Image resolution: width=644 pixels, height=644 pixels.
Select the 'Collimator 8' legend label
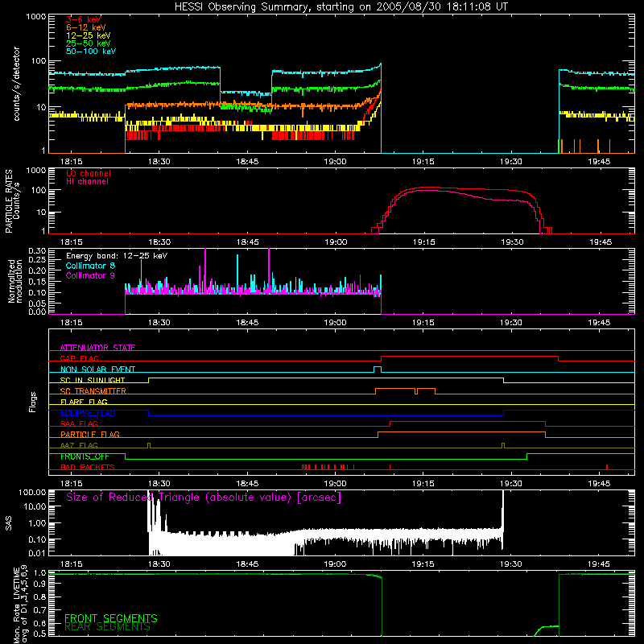(90, 266)
